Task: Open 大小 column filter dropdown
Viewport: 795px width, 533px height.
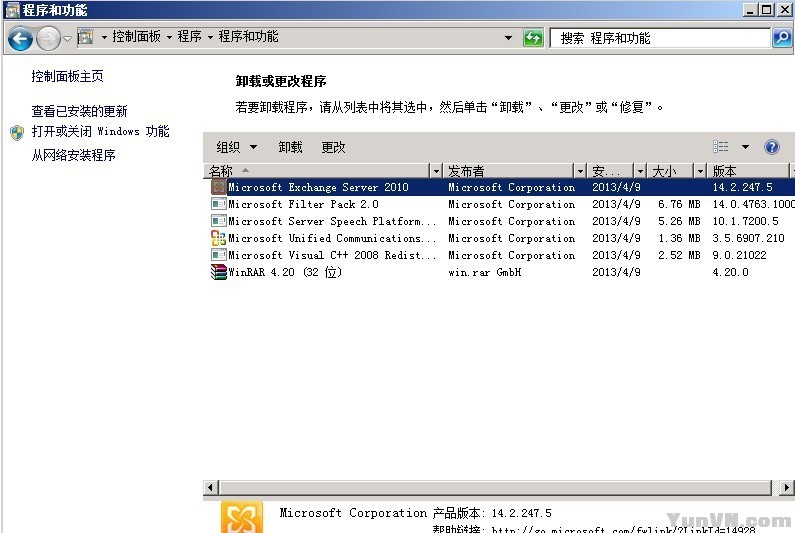Action: pos(700,171)
